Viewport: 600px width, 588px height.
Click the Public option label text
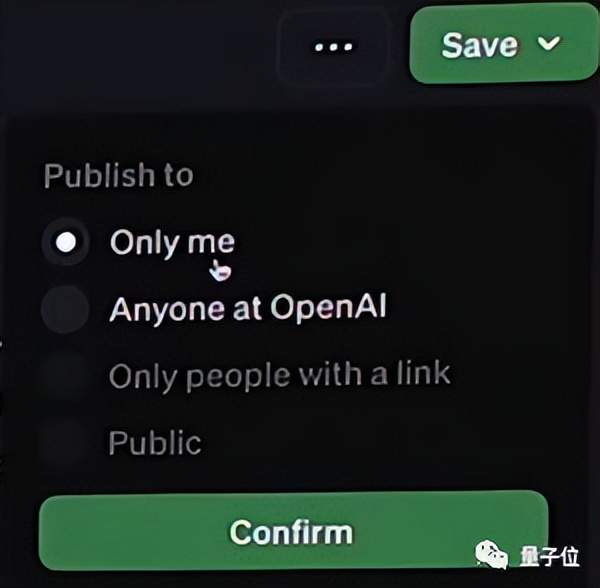click(155, 443)
